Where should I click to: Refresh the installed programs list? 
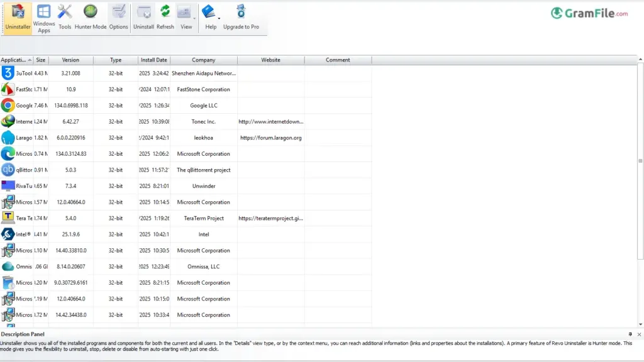[x=165, y=18]
